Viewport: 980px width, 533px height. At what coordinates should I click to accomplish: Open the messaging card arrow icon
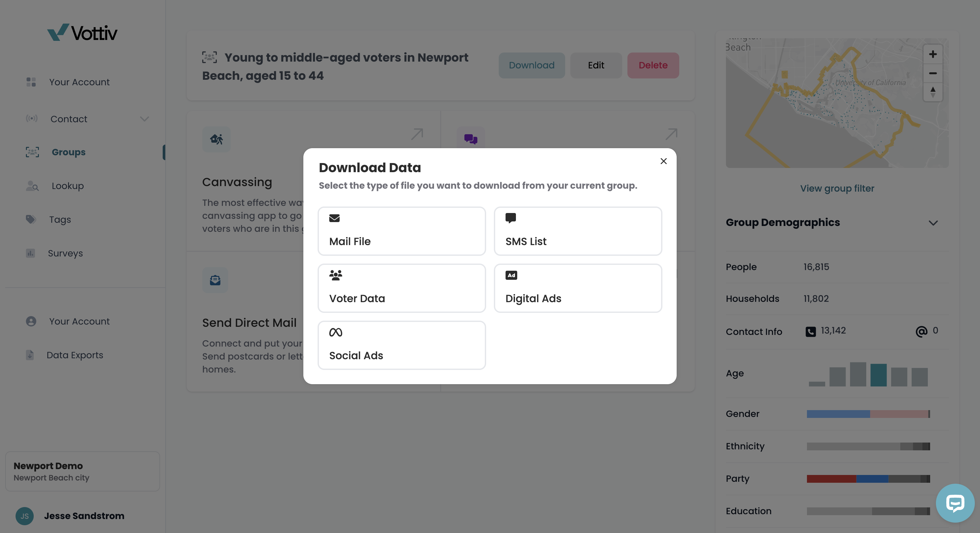pyautogui.click(x=671, y=134)
